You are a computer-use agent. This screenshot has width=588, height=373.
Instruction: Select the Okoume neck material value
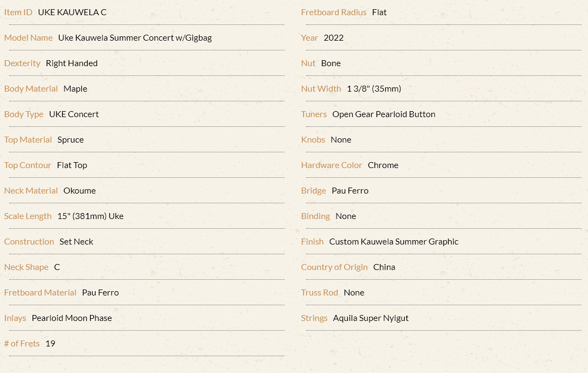click(80, 191)
